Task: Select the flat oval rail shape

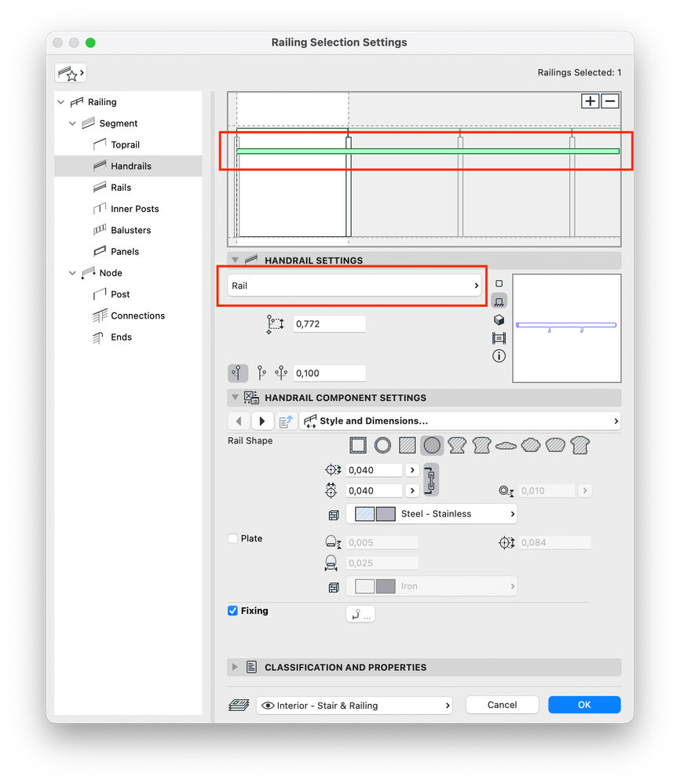Action: click(506, 446)
